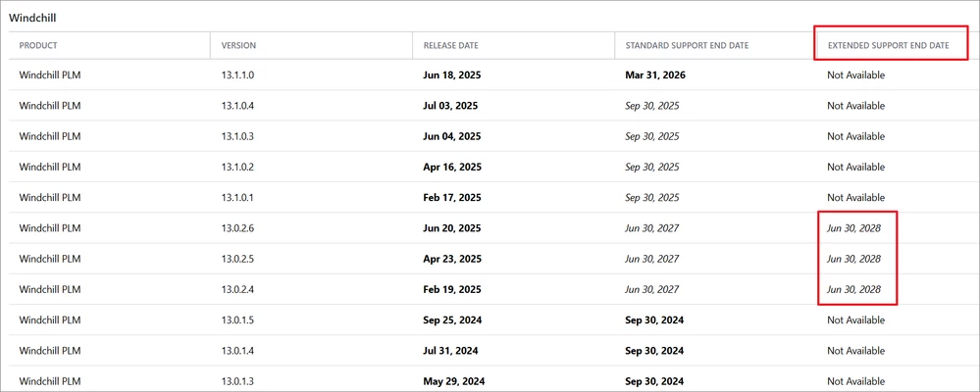980x392 pixels.
Task: Sort by the Product column header
Action: [38, 45]
